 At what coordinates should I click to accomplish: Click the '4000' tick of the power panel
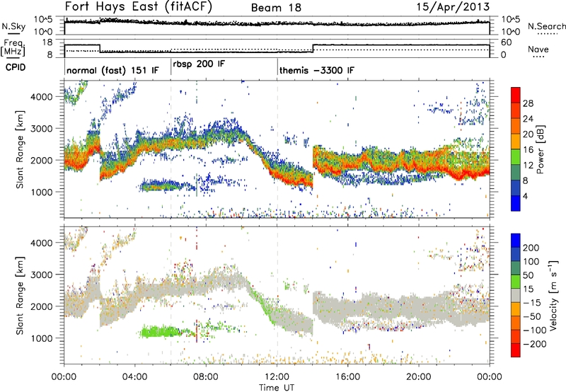pyautogui.click(x=42, y=97)
